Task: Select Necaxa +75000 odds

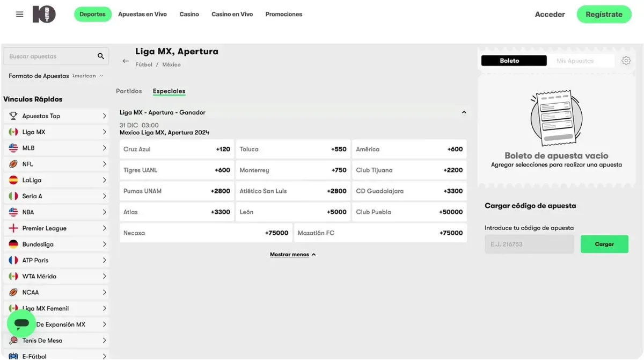Action: (206, 233)
